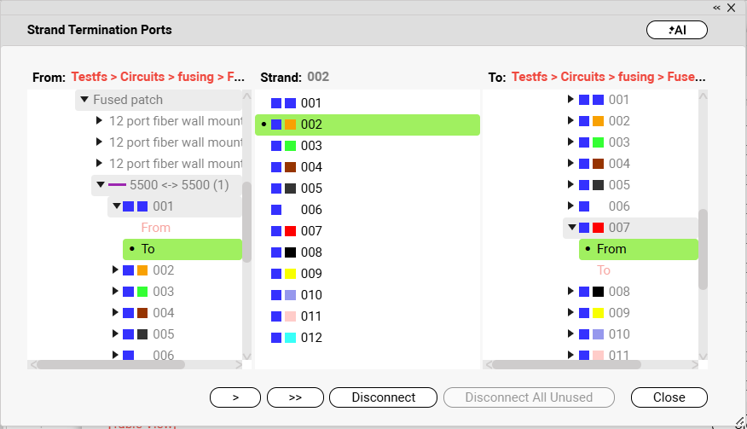Image resolution: width=747 pixels, height=429 pixels.
Task: Expand the first 12 port fiber wall mount
Action: coord(99,120)
